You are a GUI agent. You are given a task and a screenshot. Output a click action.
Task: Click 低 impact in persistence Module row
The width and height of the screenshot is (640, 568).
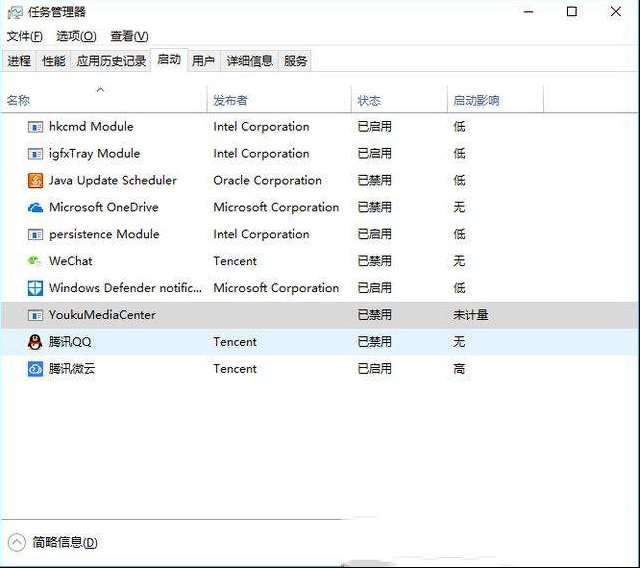[x=459, y=235]
